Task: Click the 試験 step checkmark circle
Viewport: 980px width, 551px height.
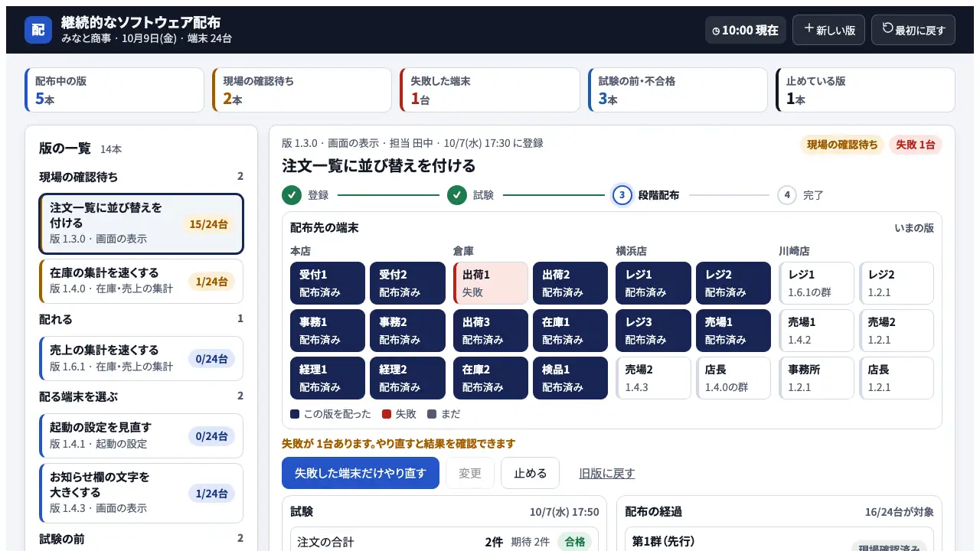Action: coord(457,195)
